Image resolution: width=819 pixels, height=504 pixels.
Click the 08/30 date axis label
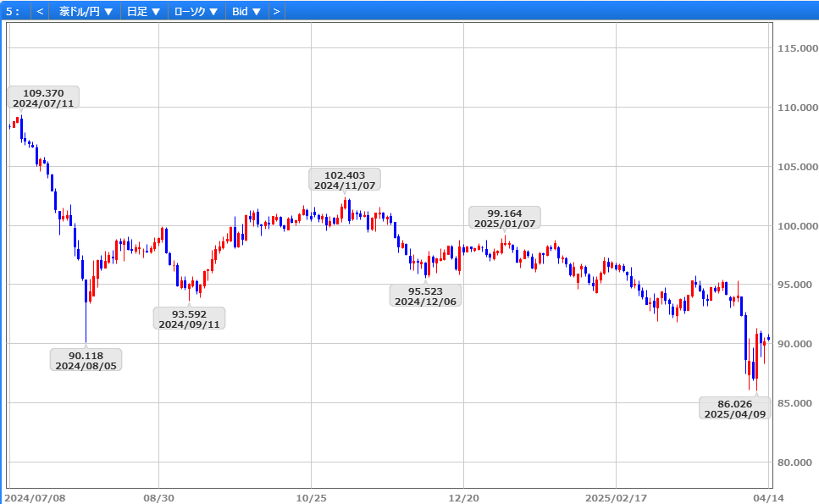158,498
